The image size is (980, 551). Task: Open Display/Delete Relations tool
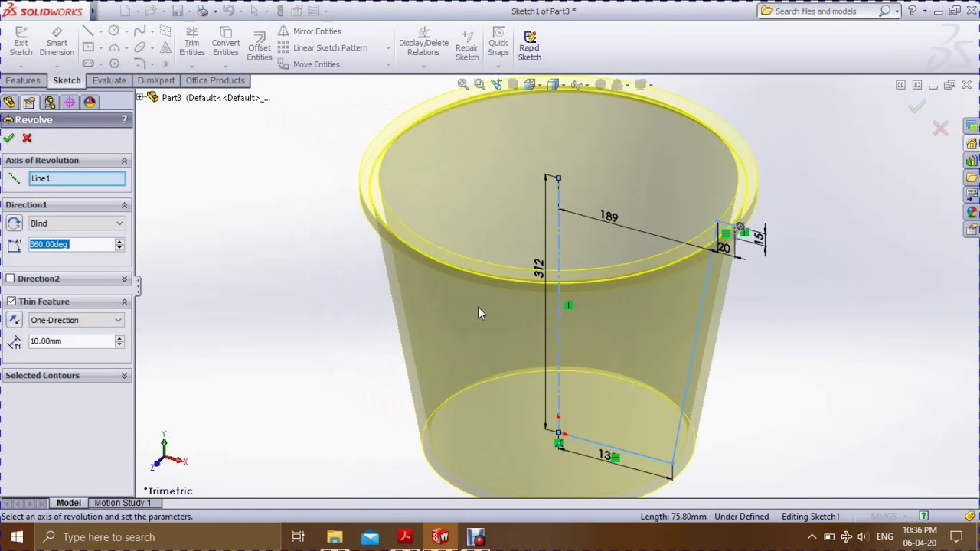423,41
